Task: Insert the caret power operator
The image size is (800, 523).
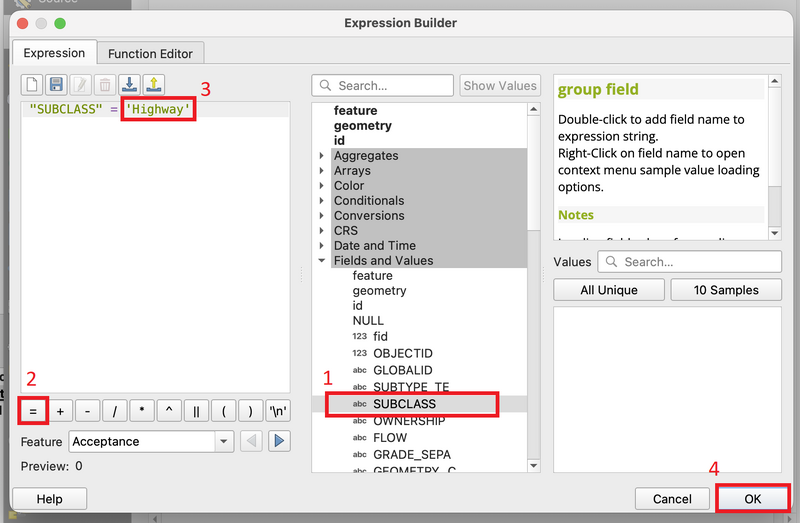Action: (169, 411)
